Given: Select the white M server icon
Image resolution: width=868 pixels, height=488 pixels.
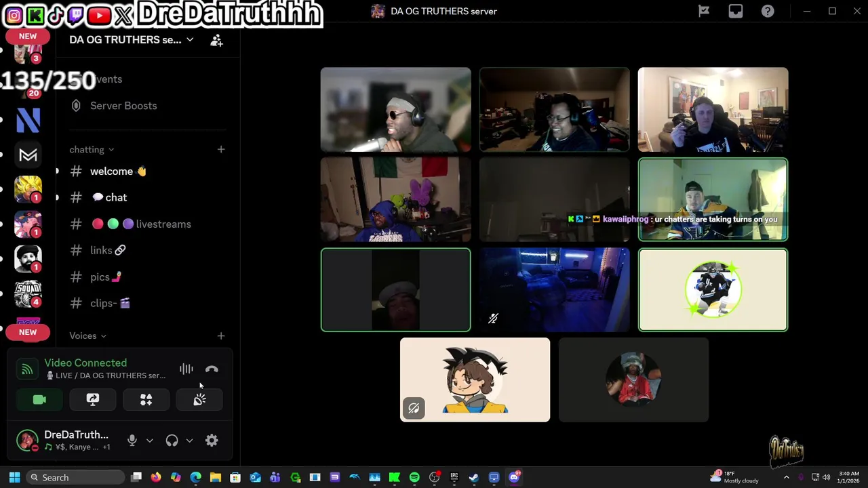Looking at the screenshot, I should point(28,155).
